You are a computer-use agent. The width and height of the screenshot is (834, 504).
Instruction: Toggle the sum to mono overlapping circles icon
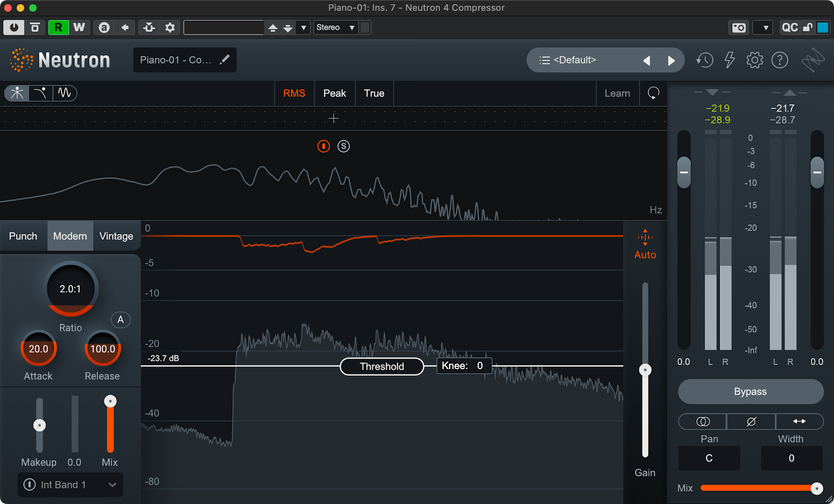coord(703,421)
